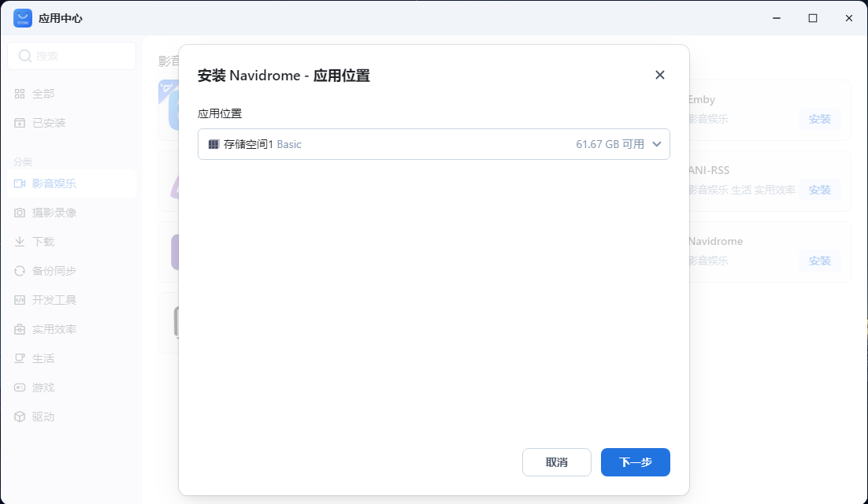Click the gamepad icon beside 游戏
This screenshot has height=504, width=868.
[x=20, y=387]
